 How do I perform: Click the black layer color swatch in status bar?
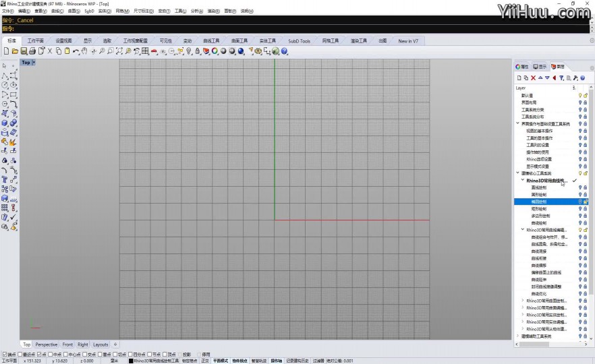pos(131,361)
